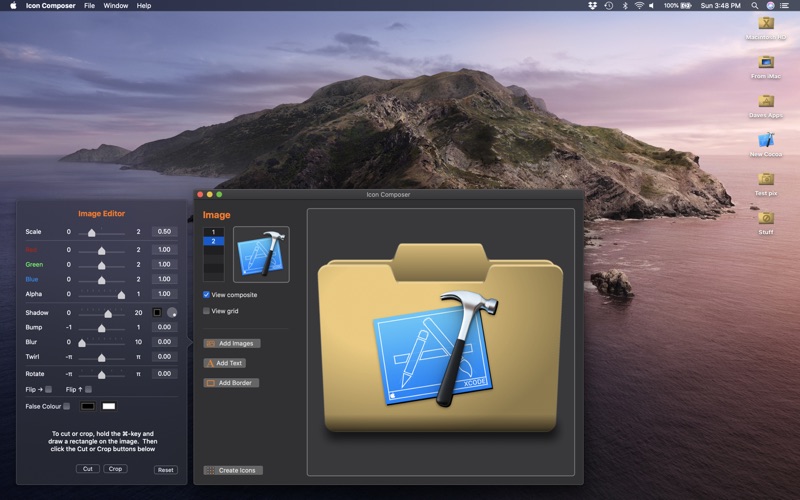Open the Icon Composer app menu

[51, 6]
